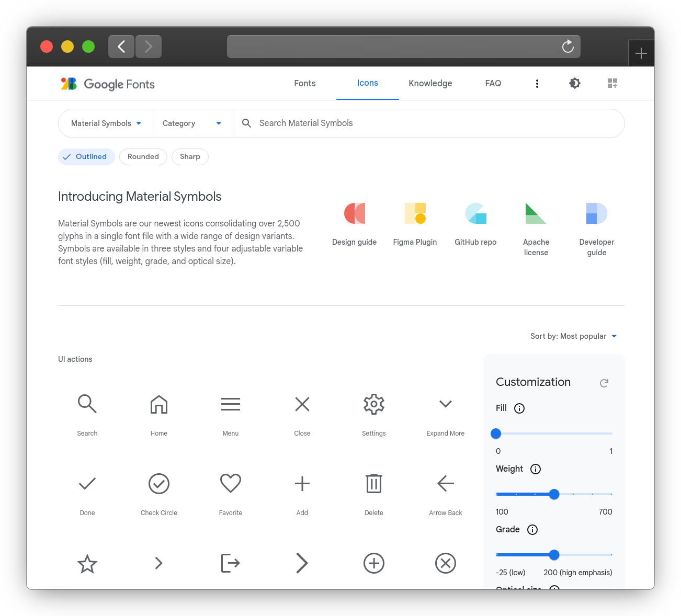Open a new browser tab
Screen dimensions: 681x616
point(641,53)
